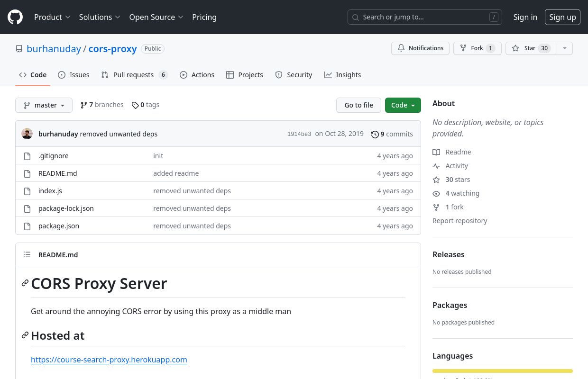The height and width of the screenshot is (379, 588).
Task: Click the CORS Proxy Server heading anchor link
Action: [x=25, y=283]
